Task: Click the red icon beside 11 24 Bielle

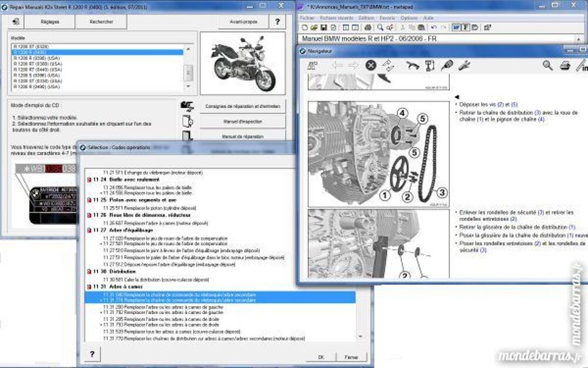Action: (x=89, y=180)
